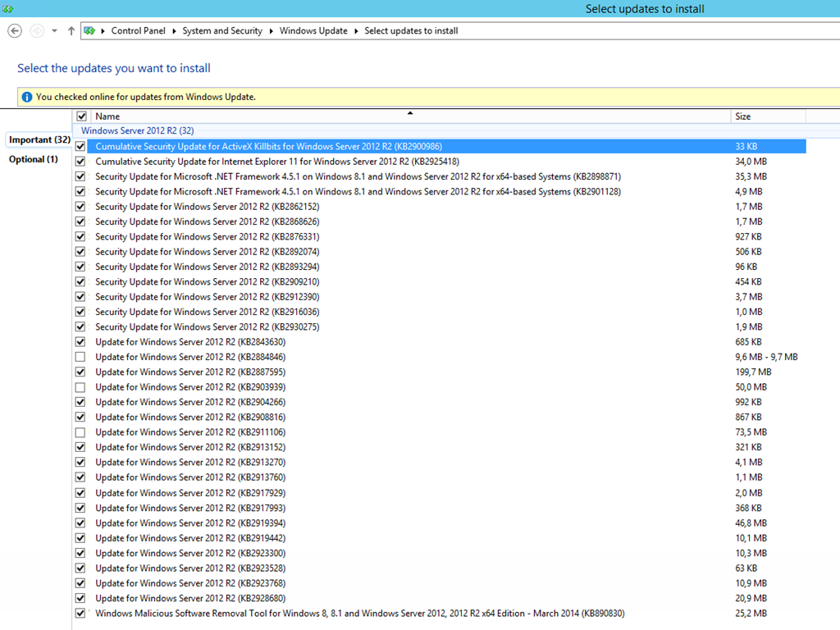This screenshot has width=840, height=630.
Task: Uncheck the KB2887595 update checkbox
Action: click(x=80, y=372)
